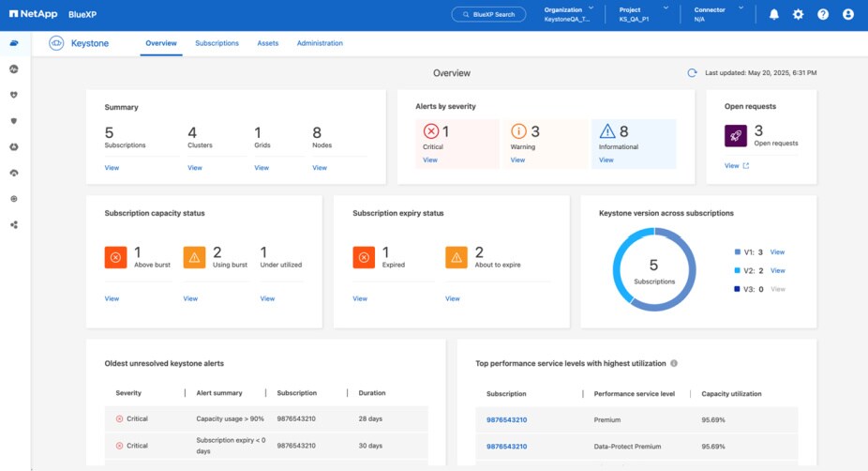
Task: Open the settings gear icon
Action: click(x=799, y=15)
